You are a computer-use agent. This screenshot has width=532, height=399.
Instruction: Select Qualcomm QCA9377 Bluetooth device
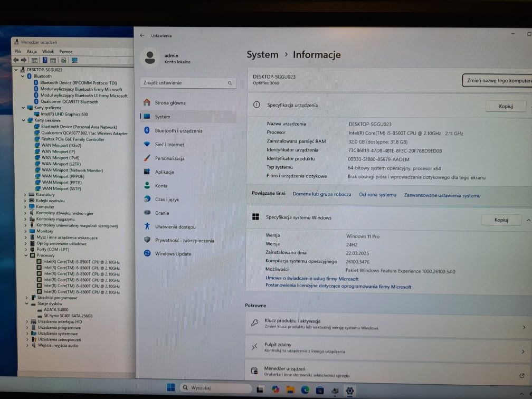click(x=69, y=101)
